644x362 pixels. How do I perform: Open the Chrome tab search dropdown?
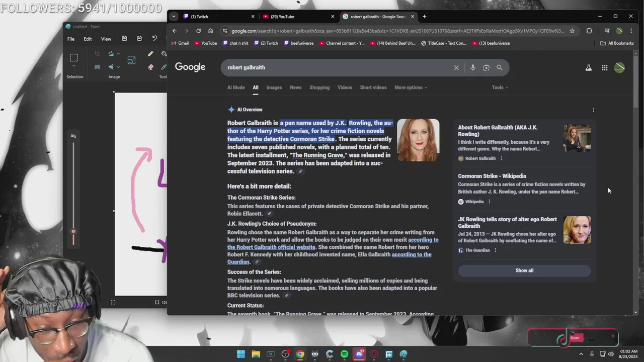click(x=174, y=17)
